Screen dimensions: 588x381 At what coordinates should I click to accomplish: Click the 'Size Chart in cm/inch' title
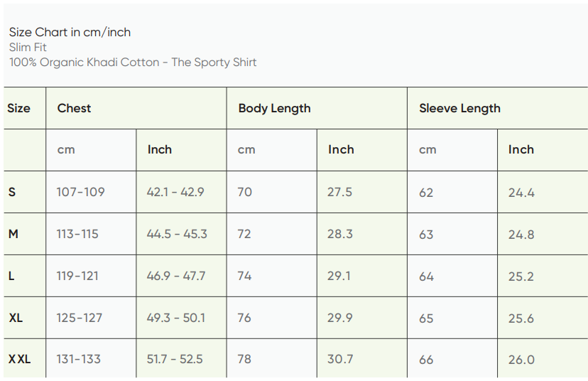[70, 32]
